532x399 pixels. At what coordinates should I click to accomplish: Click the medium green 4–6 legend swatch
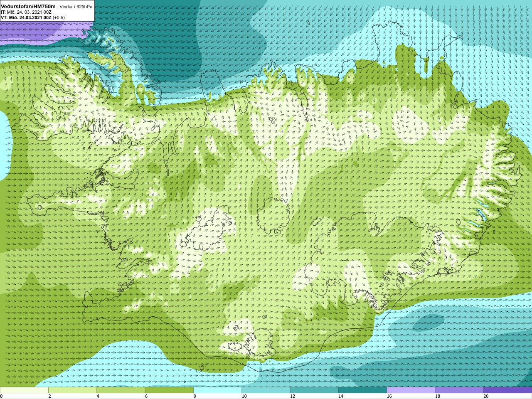pos(121,390)
